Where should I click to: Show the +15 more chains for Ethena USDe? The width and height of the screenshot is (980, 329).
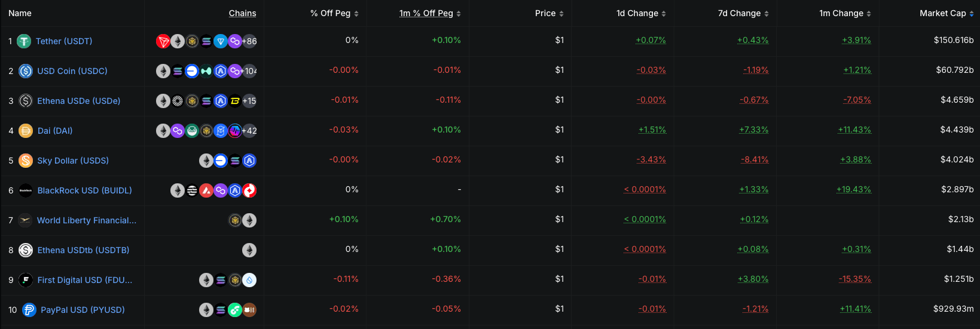249,101
